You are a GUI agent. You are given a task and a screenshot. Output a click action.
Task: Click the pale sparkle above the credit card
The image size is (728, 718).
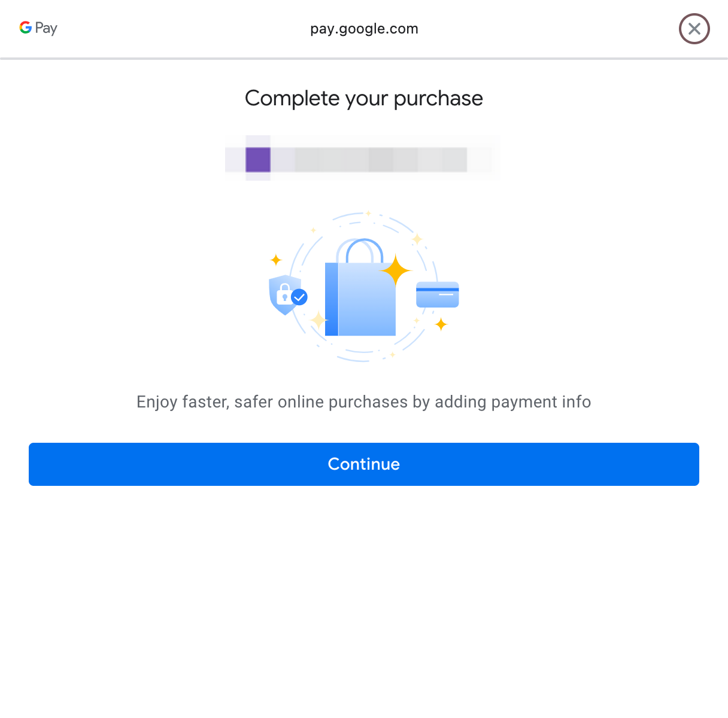click(417, 239)
